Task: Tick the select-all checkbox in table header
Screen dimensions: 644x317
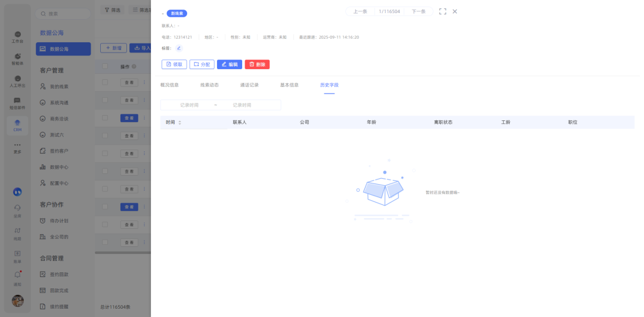Action: point(105,67)
